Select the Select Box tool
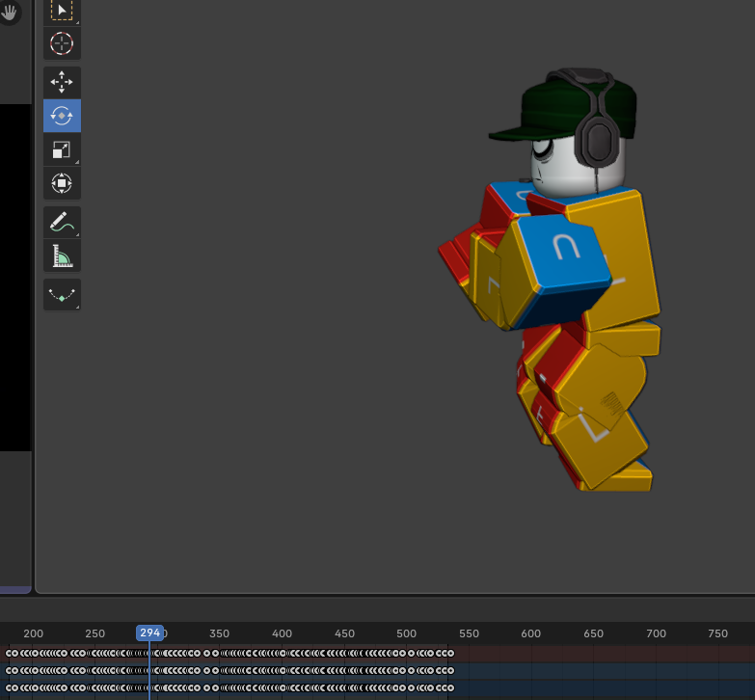The height and width of the screenshot is (700, 755). click(62, 12)
